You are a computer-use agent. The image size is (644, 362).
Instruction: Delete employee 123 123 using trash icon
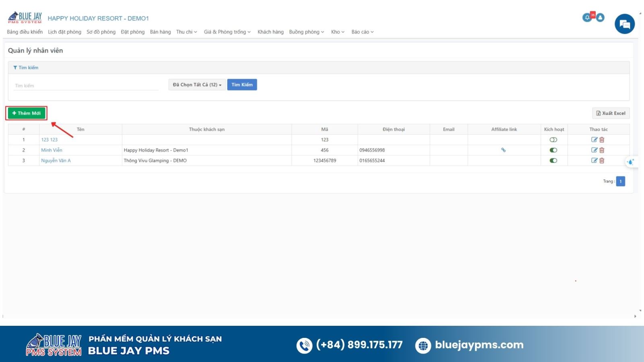601,140
